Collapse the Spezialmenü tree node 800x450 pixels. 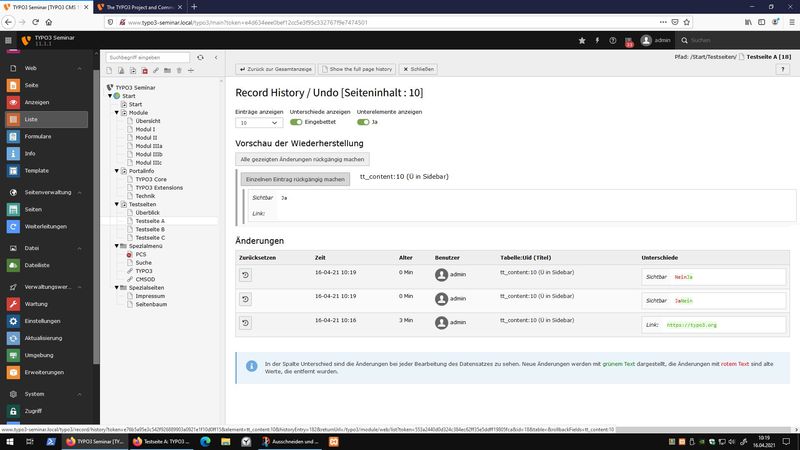117,246
